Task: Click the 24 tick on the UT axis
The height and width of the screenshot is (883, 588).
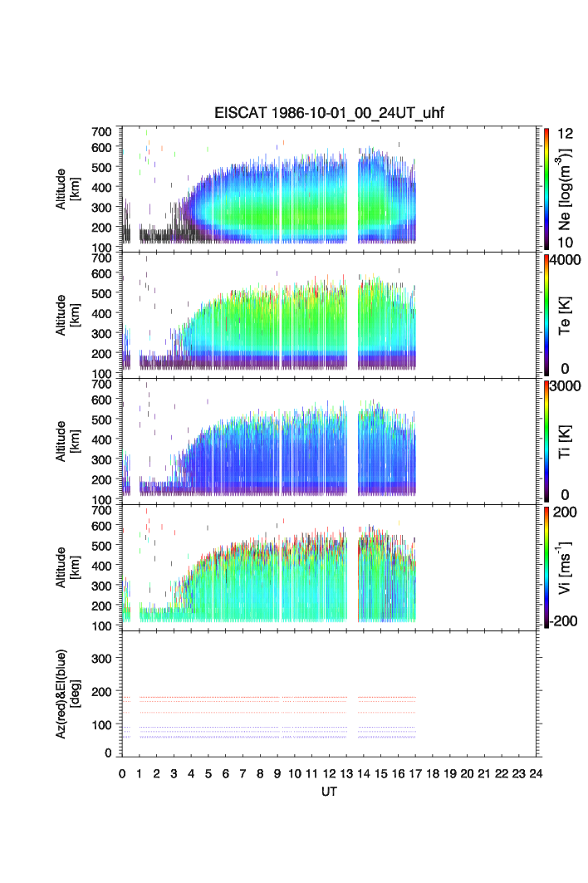Action: [536, 773]
